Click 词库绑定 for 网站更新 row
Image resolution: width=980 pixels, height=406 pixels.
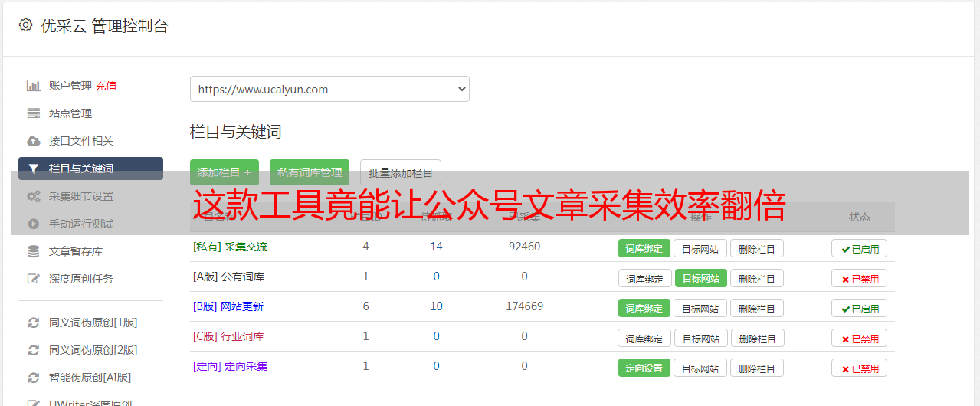pos(644,308)
